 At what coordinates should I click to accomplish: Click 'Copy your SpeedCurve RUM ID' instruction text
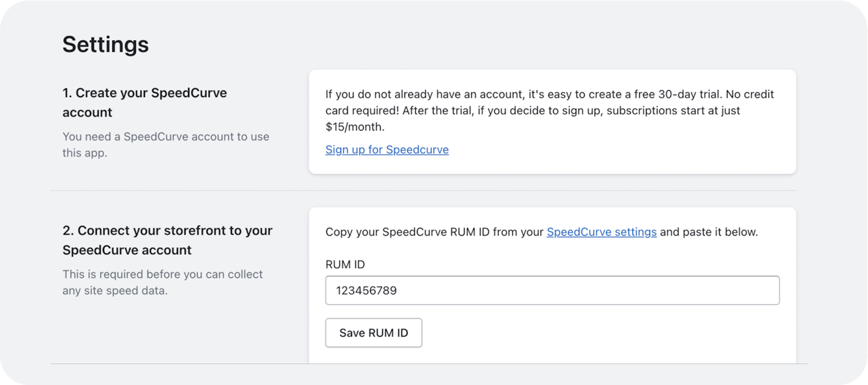(x=542, y=232)
